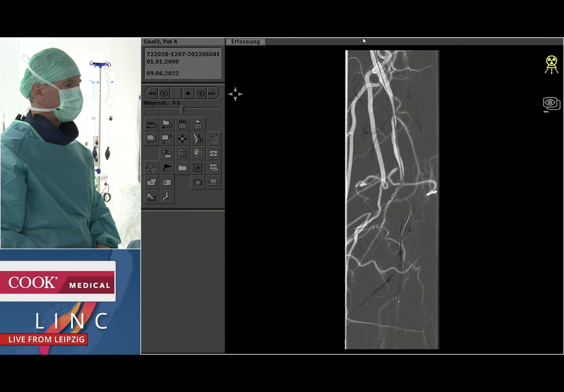
Task: Click the X delete icon
Action: pyautogui.click(x=198, y=168)
